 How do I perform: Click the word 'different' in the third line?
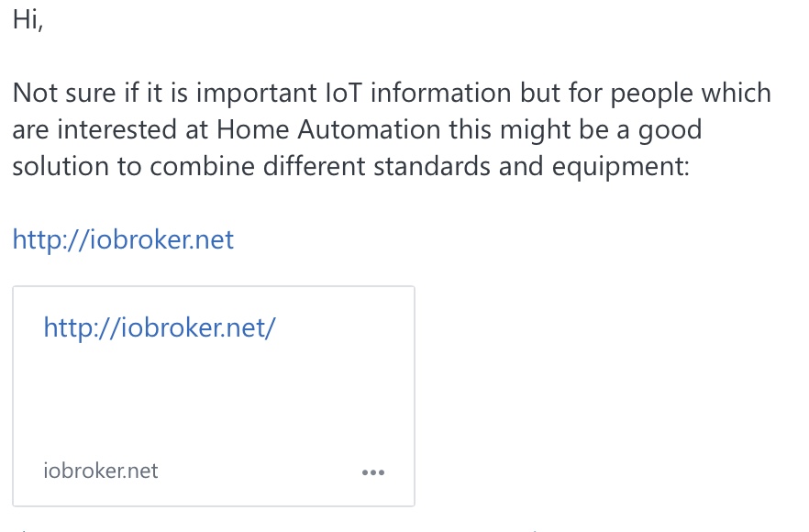(x=315, y=167)
